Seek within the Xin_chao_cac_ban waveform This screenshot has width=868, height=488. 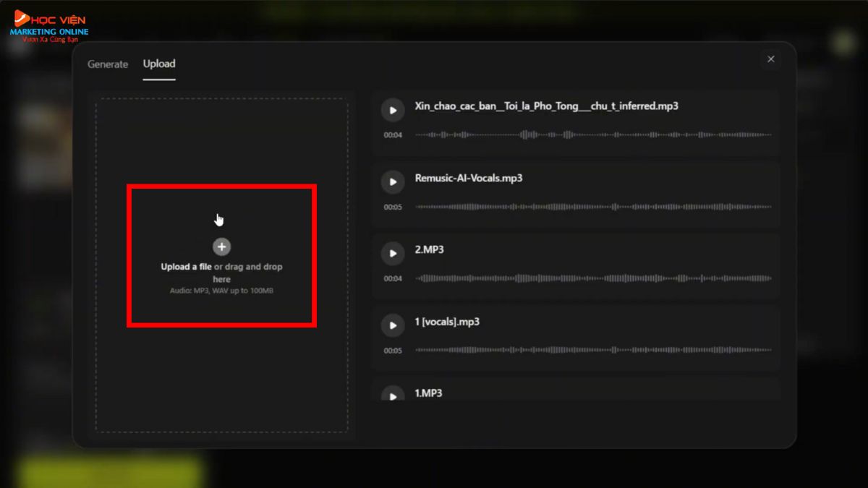point(593,134)
